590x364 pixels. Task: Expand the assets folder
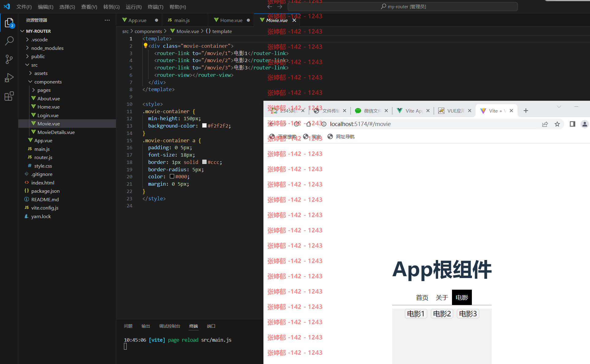pyautogui.click(x=30, y=73)
